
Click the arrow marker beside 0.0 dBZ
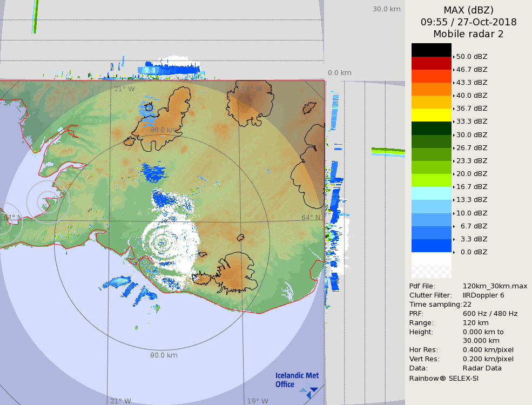click(x=454, y=252)
